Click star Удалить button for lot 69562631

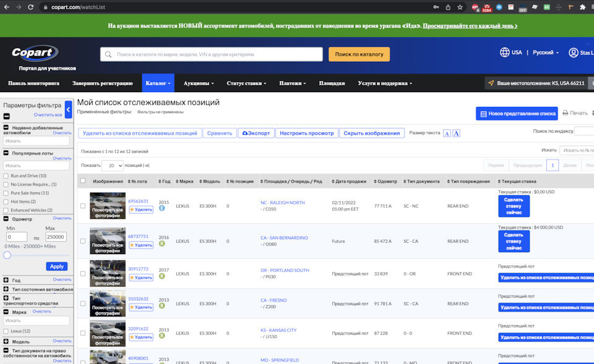(141, 210)
